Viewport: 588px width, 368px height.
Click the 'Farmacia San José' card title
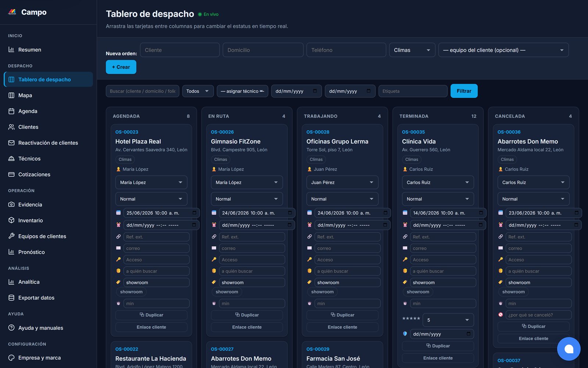pos(333,358)
